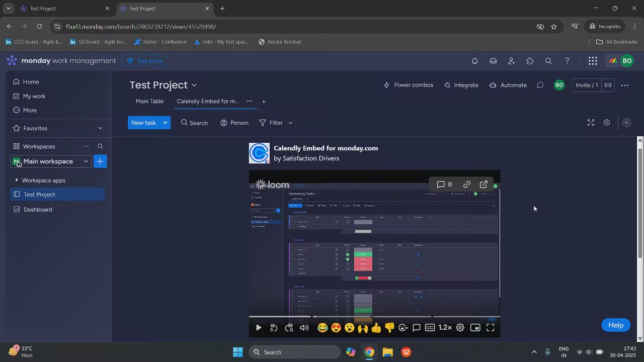Copy the Loom video link
The width and height of the screenshot is (644, 362).
tap(467, 185)
